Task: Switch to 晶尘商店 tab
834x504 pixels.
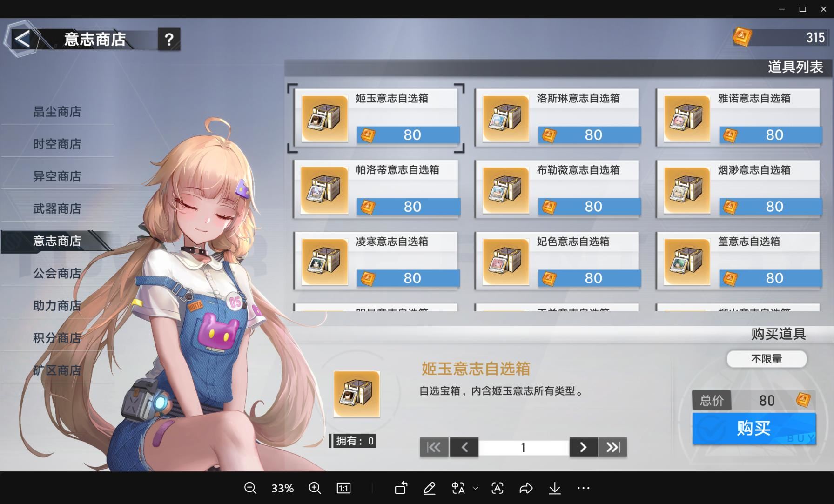Action: [x=57, y=112]
